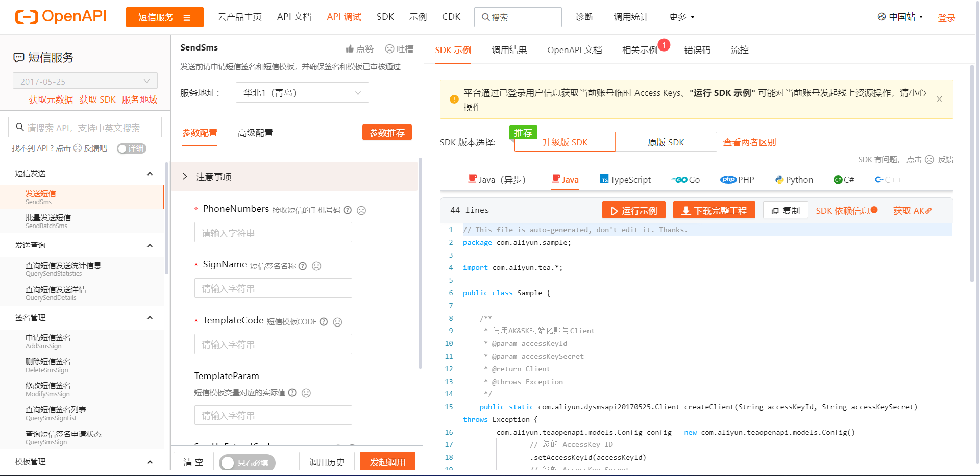Viewport: 980px width, 476px height.
Task: Select the 原版 SDK version option
Action: pos(666,142)
